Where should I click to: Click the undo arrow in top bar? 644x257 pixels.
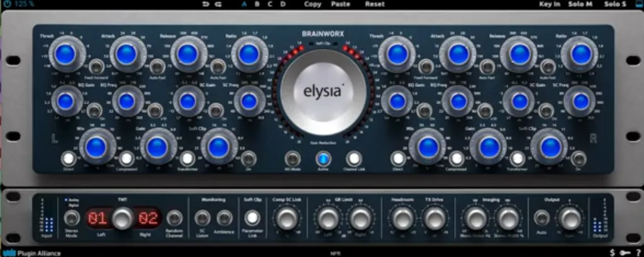(206, 4)
